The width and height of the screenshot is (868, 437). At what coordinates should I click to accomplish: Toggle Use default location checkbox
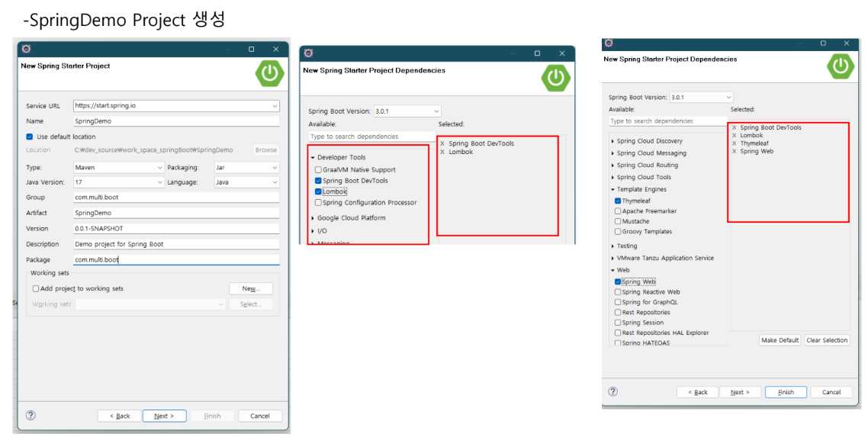pyautogui.click(x=30, y=137)
